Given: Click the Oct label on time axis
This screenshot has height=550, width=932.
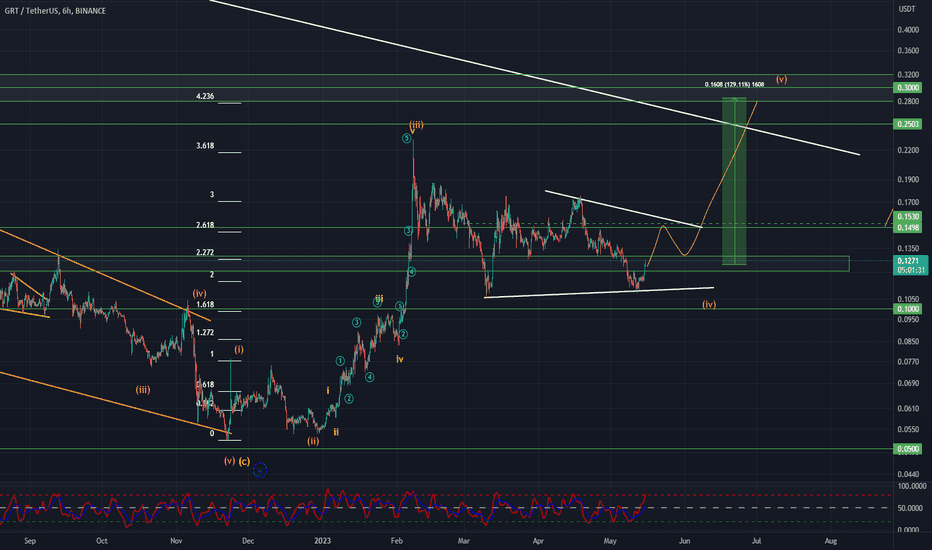Looking at the screenshot, I should (x=102, y=541).
